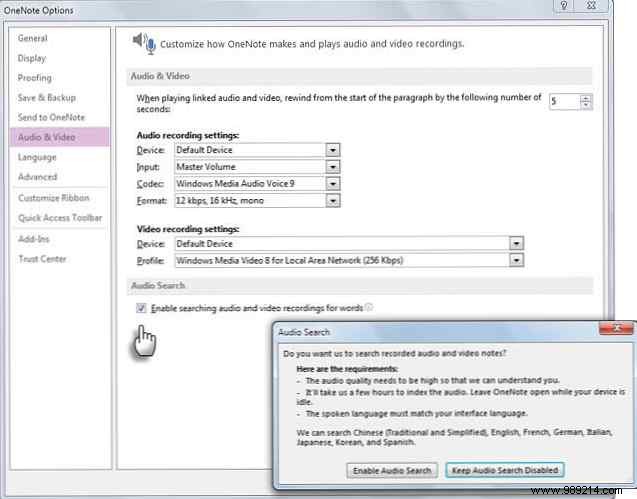Go to Proofing options

[35, 78]
